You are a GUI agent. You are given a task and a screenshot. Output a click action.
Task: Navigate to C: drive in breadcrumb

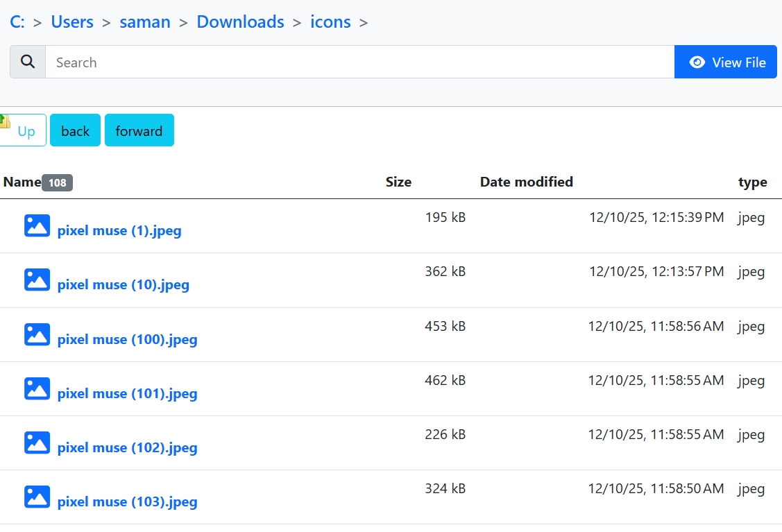pos(17,22)
